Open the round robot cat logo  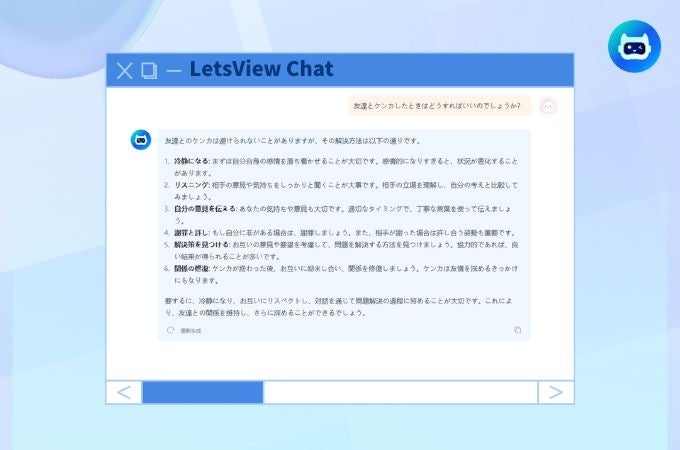point(634,46)
